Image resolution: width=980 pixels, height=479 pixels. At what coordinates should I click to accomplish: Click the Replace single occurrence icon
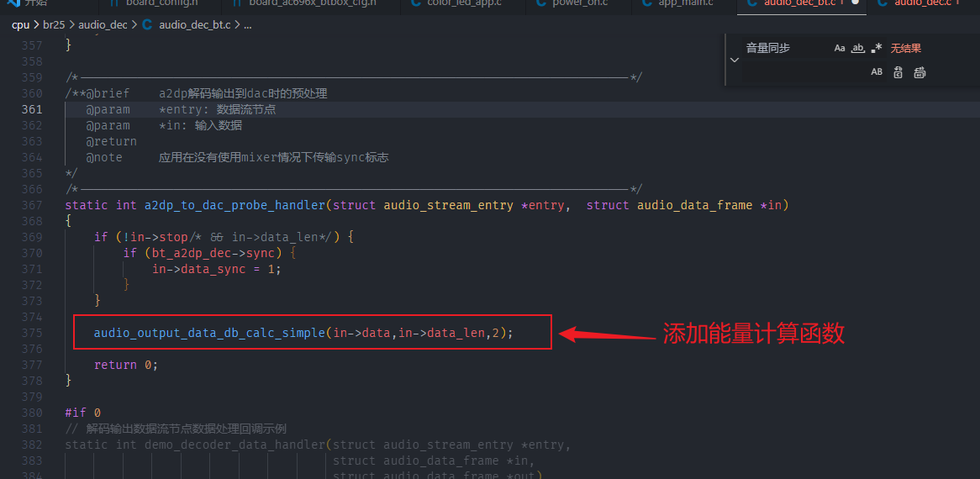click(x=898, y=72)
